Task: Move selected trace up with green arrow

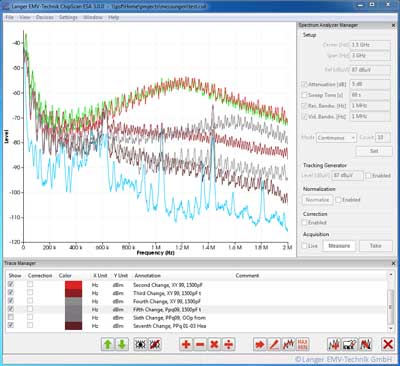Action: point(107,344)
